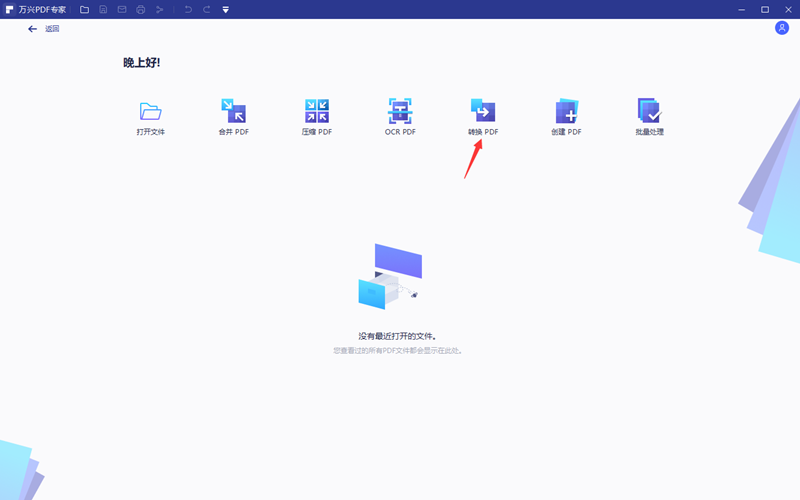Click the save icon in title bar
Image resolution: width=800 pixels, height=500 pixels.
pyautogui.click(x=103, y=9)
